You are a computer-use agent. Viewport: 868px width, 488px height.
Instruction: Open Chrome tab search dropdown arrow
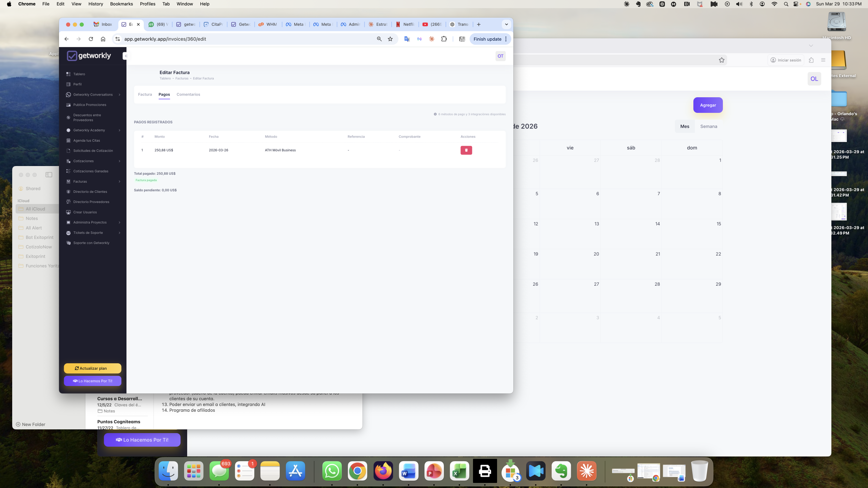tap(506, 24)
